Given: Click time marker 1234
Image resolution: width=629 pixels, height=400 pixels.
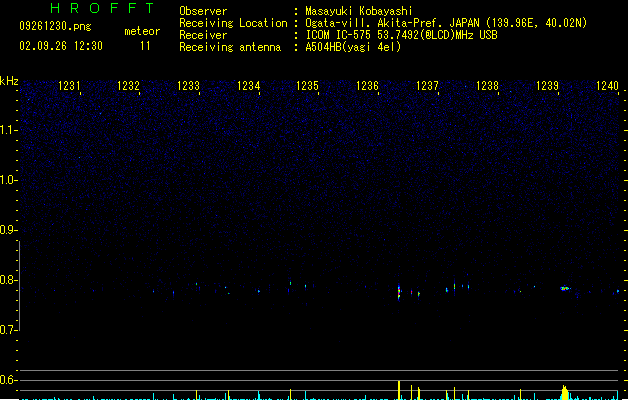Looking at the screenshot, I should (x=248, y=86).
